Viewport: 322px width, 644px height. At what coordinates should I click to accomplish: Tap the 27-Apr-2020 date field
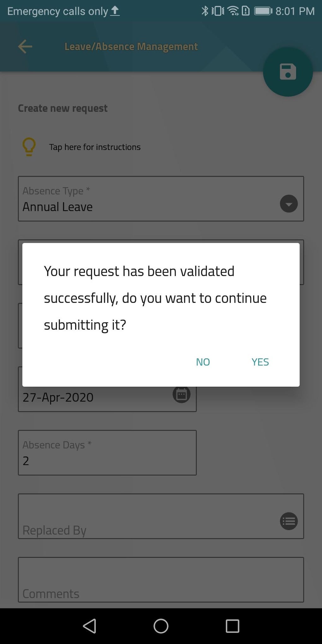click(95, 398)
